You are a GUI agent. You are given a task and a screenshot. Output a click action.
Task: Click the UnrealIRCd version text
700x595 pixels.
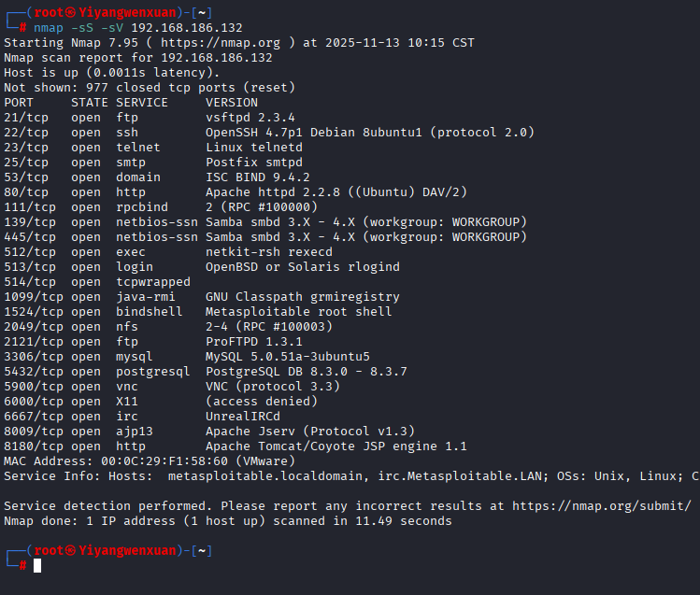[x=242, y=417]
